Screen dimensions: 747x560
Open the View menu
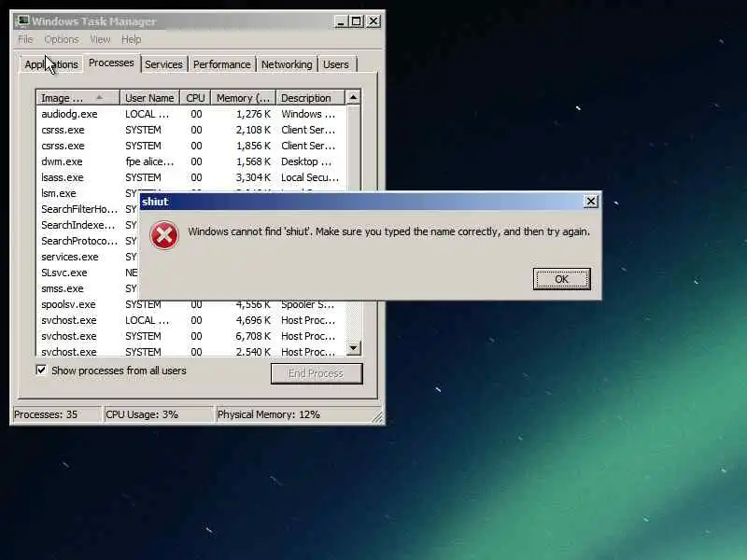[100, 39]
